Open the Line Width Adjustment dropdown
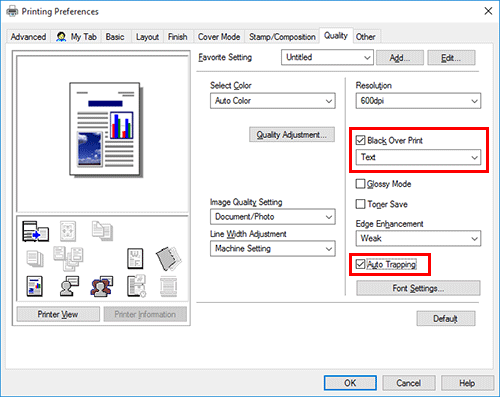Viewport: 500px width, 397px height. (273, 249)
